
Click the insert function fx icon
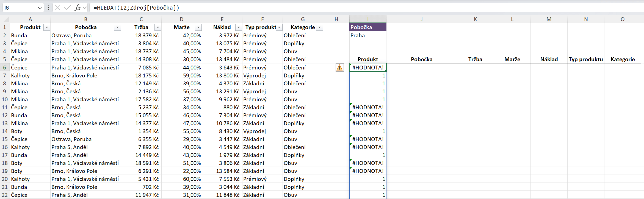(x=78, y=8)
